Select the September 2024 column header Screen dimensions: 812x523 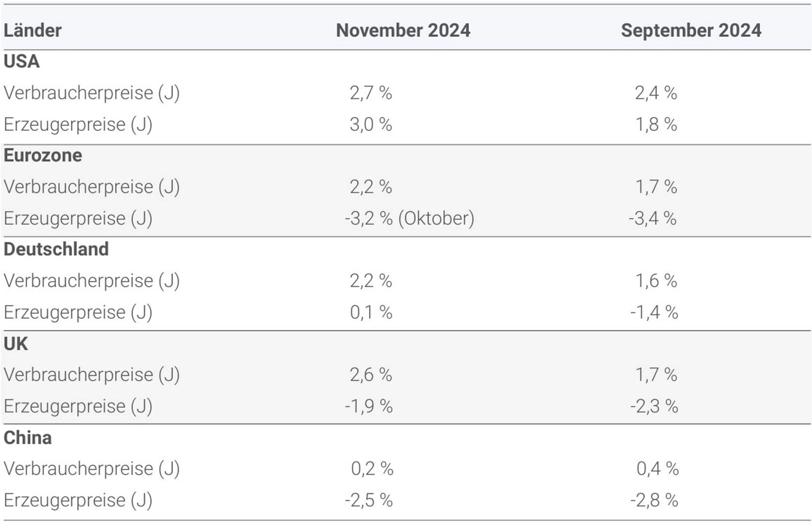point(690,31)
